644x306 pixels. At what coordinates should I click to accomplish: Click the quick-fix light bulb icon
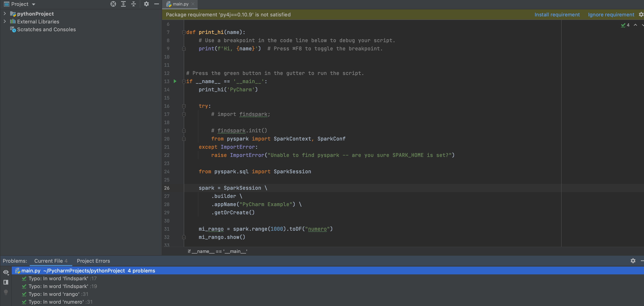click(x=6, y=292)
